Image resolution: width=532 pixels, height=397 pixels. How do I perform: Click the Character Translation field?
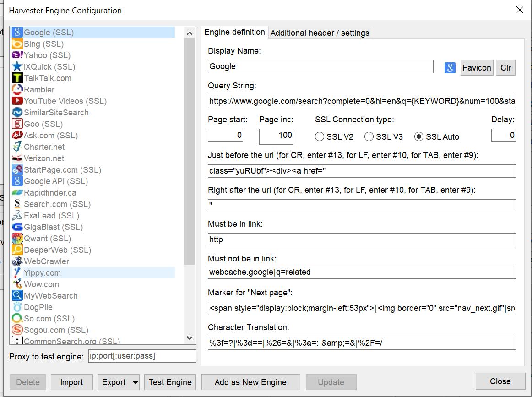362,343
